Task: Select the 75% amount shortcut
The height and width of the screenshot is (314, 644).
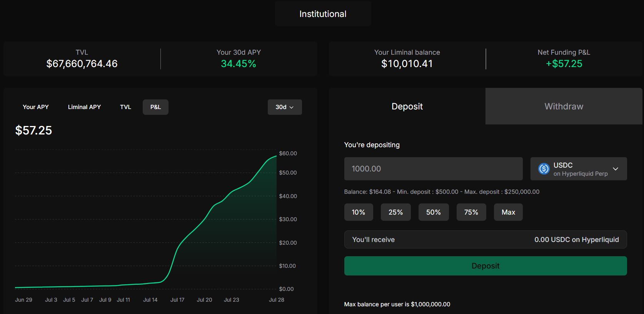Action: click(471, 212)
